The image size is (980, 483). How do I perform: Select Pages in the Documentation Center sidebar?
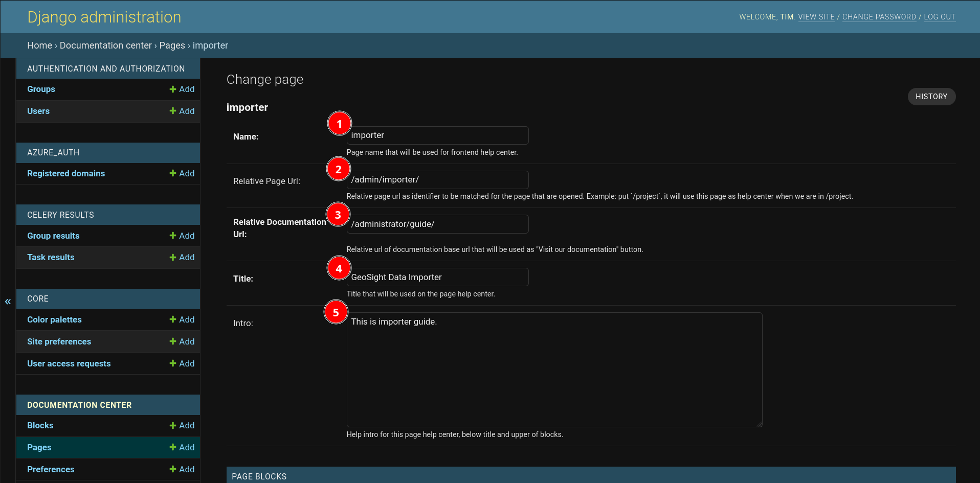tap(39, 447)
